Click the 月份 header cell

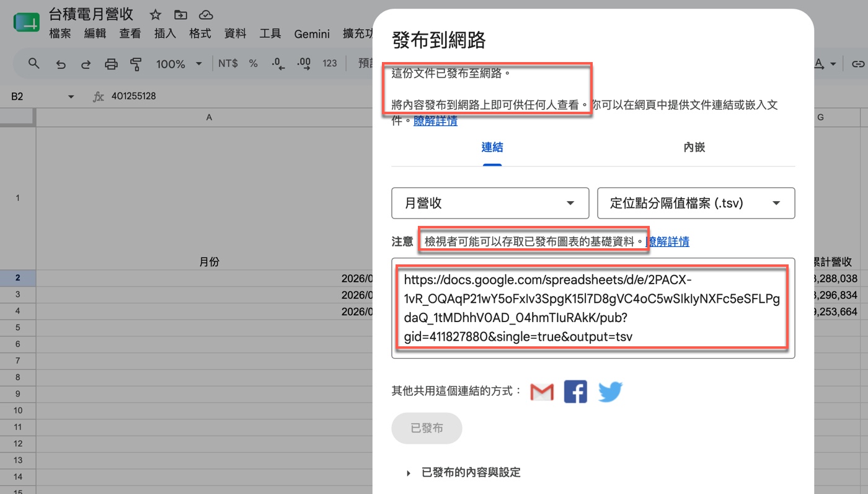click(x=209, y=262)
